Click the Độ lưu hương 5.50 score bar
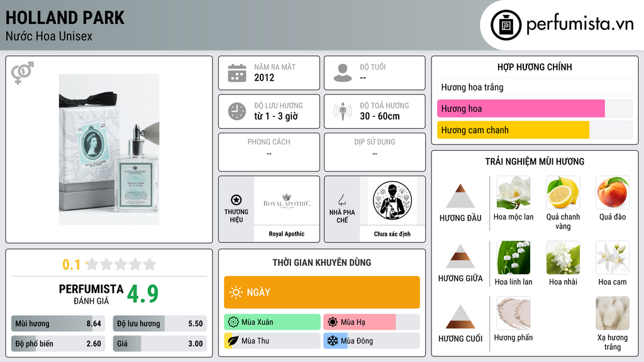The height and width of the screenshot is (362, 644). (160, 324)
